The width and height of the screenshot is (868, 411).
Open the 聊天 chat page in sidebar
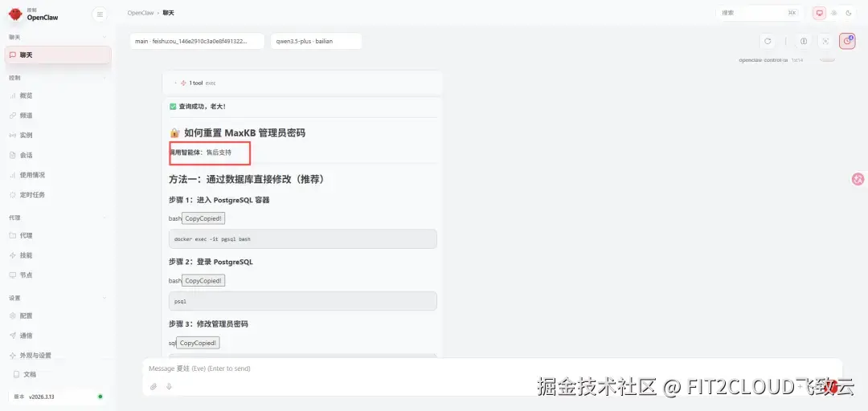[x=58, y=55]
